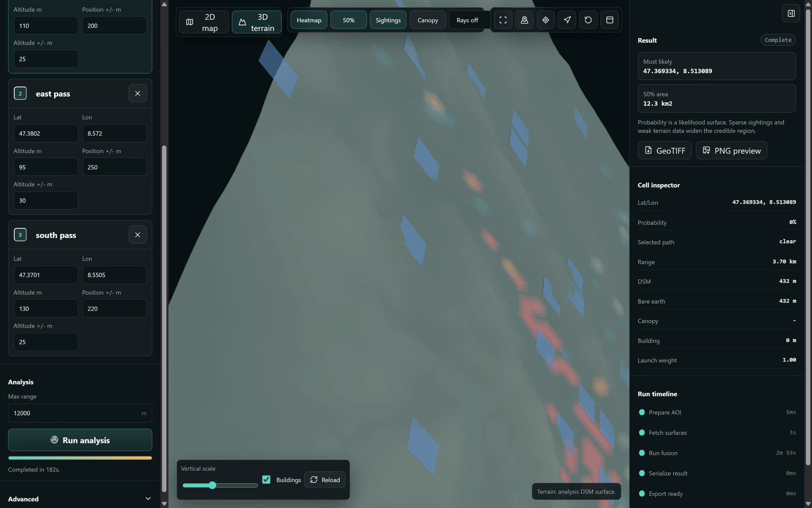Edit south pass Lat field 47.3701

coord(46,275)
